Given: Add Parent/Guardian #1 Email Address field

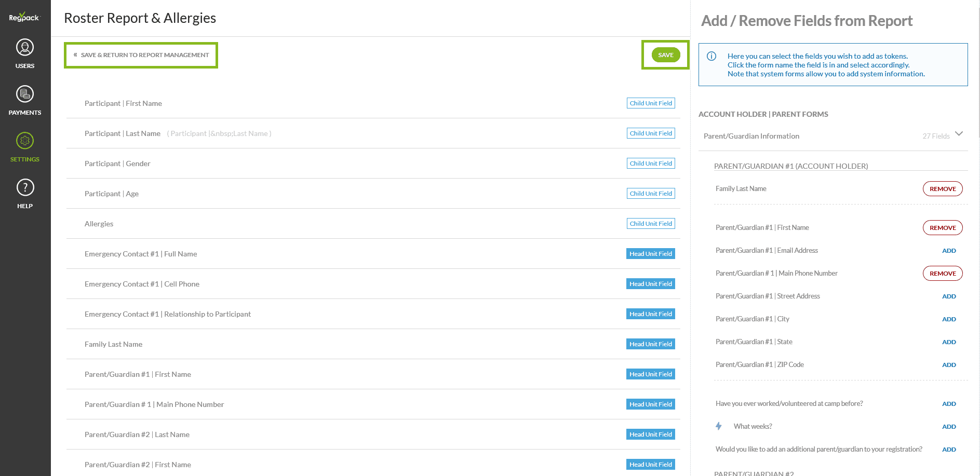Looking at the screenshot, I should [x=948, y=251].
